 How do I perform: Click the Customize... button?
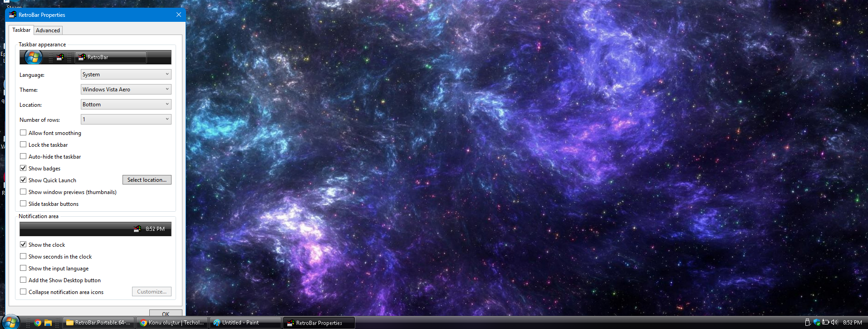click(x=152, y=292)
